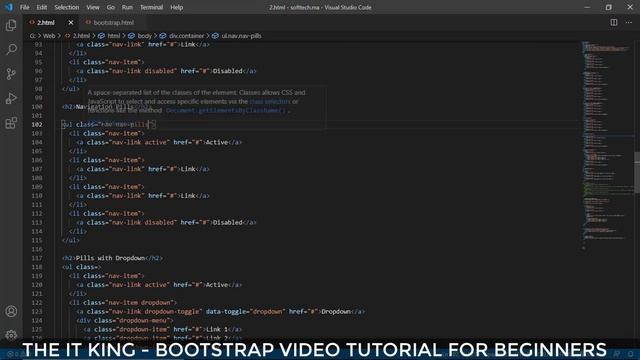Image resolution: width=640 pixels, height=360 pixels.
Task: Open the Help menu
Action: pos(176,7)
